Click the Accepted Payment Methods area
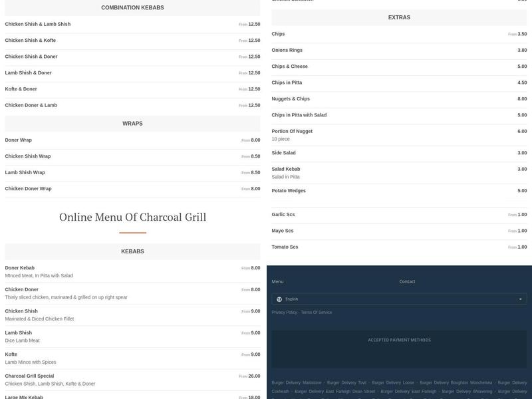532x399 pixels. pyautogui.click(x=398, y=338)
